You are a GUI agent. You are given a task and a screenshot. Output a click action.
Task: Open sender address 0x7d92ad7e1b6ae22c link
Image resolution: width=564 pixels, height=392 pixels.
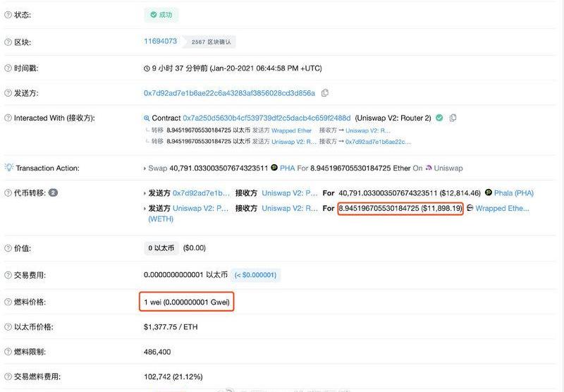pos(230,93)
